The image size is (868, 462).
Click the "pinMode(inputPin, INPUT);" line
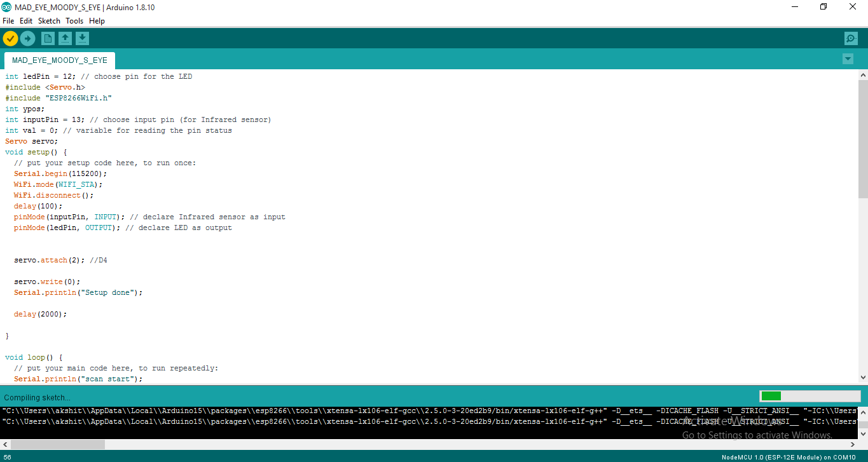tap(149, 217)
